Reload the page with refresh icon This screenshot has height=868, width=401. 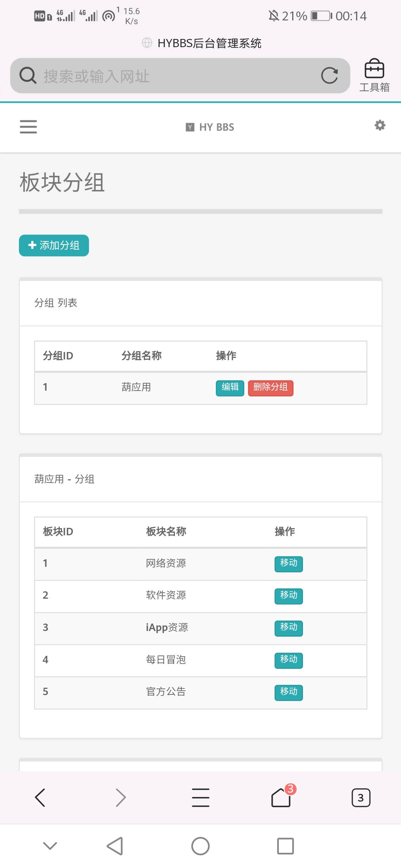(329, 76)
